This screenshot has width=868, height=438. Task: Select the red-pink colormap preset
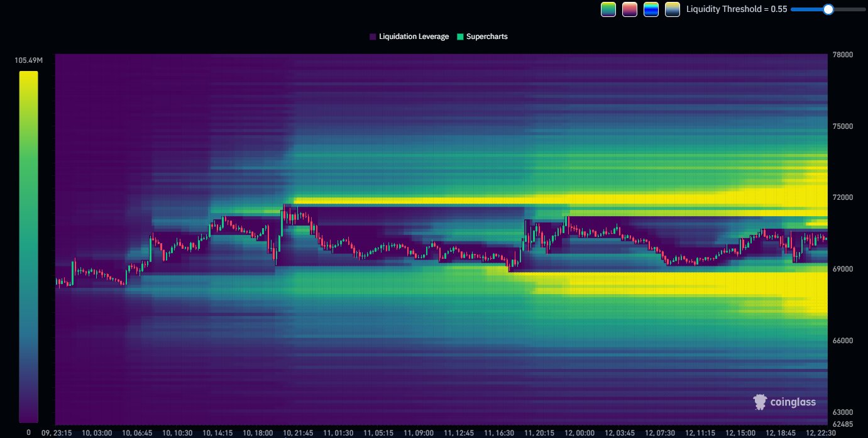[629, 9]
